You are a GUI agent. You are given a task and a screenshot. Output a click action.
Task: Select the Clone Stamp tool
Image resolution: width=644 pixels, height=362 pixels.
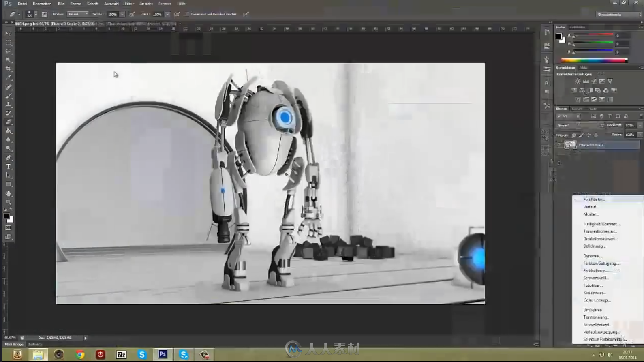point(9,105)
